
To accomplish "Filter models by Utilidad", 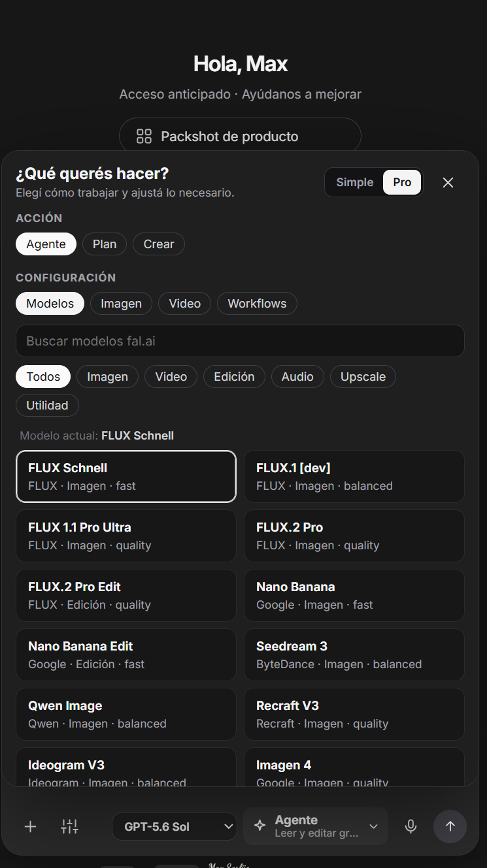I will pyautogui.click(x=47, y=406).
